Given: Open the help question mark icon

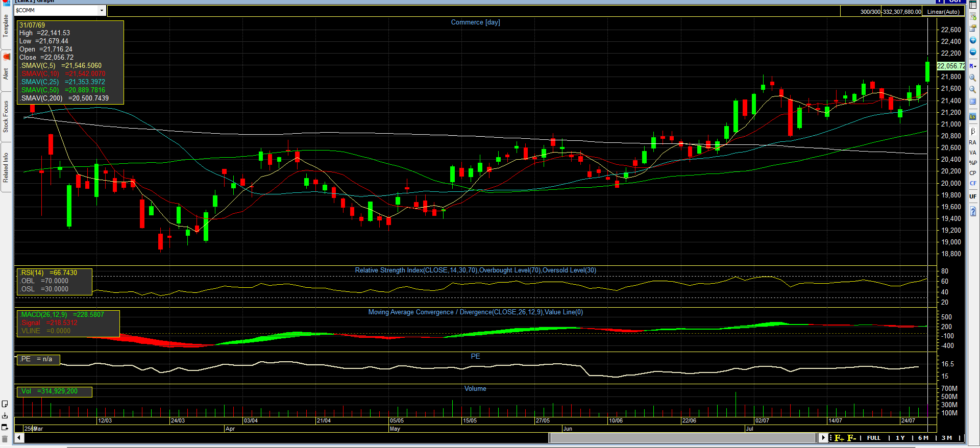Looking at the screenshot, I should point(973,211).
